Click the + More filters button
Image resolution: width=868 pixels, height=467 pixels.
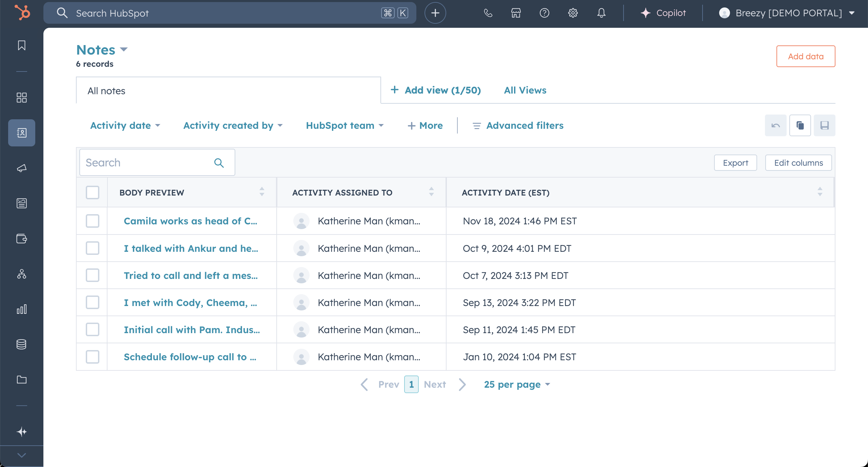(425, 125)
